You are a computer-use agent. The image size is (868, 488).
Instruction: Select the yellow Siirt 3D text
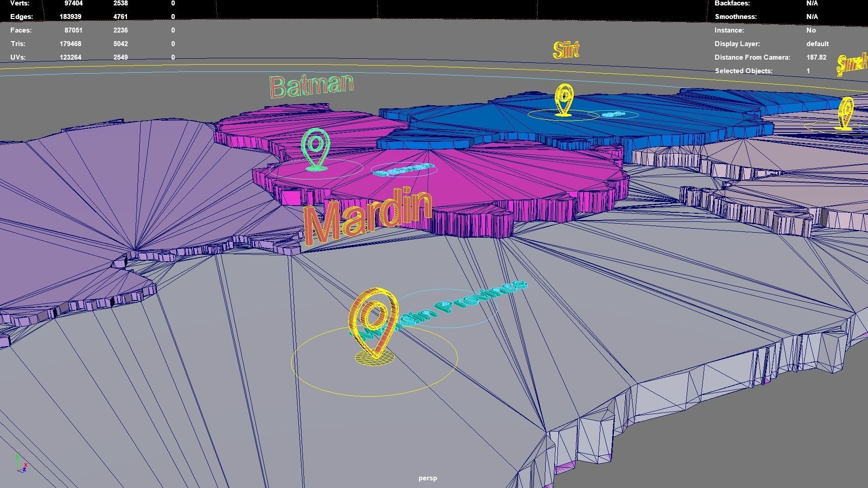[x=566, y=50]
